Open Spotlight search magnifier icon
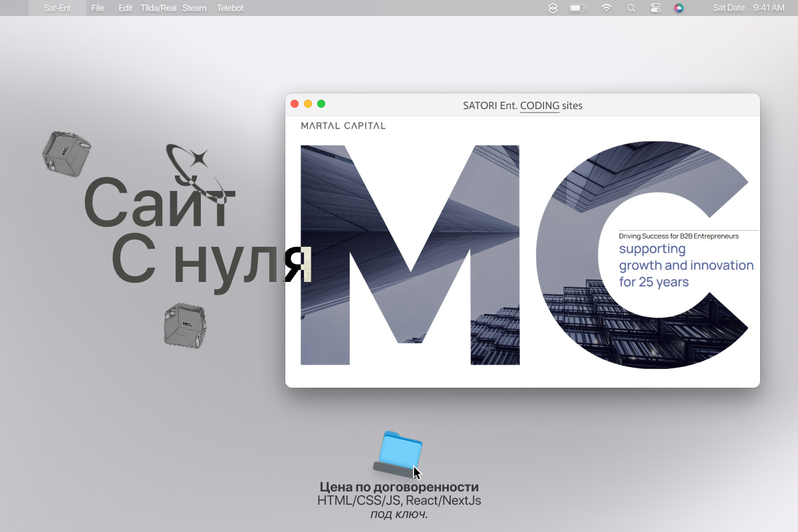Image resolution: width=798 pixels, height=532 pixels. [631, 8]
